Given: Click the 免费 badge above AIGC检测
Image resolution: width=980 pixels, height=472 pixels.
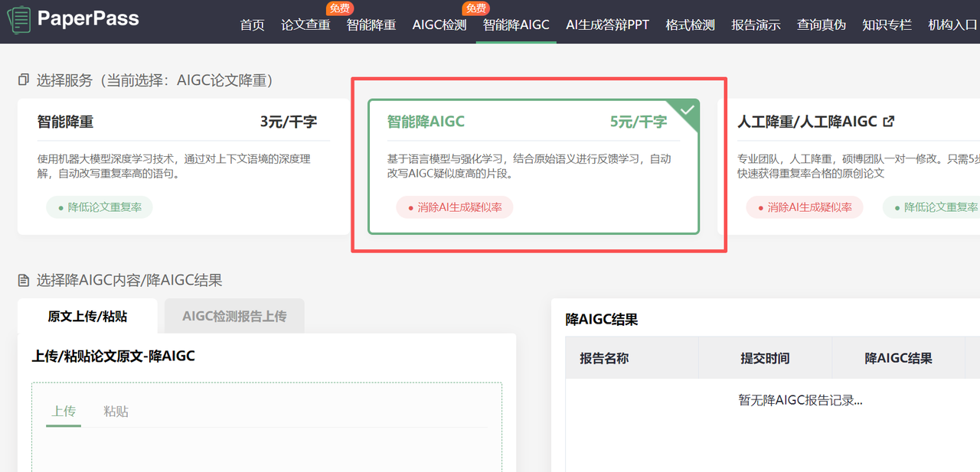Looking at the screenshot, I should click(x=475, y=8).
